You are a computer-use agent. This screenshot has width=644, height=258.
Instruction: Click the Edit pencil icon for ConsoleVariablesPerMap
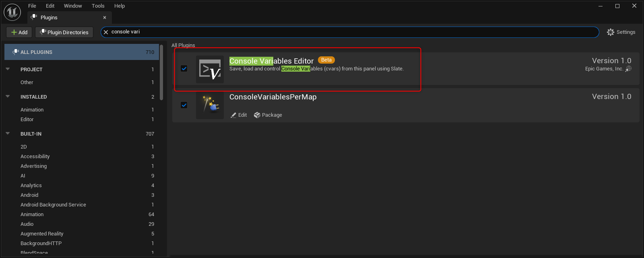pos(233,115)
